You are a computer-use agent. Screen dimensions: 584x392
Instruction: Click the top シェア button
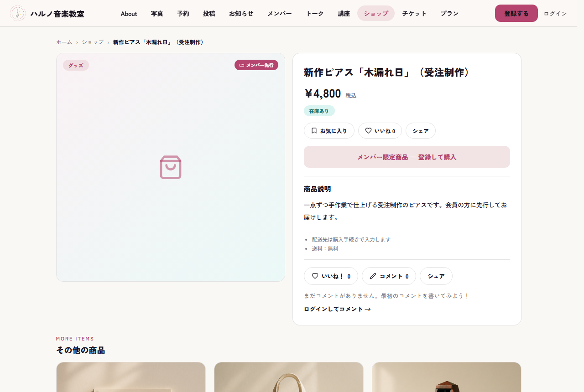coord(421,130)
